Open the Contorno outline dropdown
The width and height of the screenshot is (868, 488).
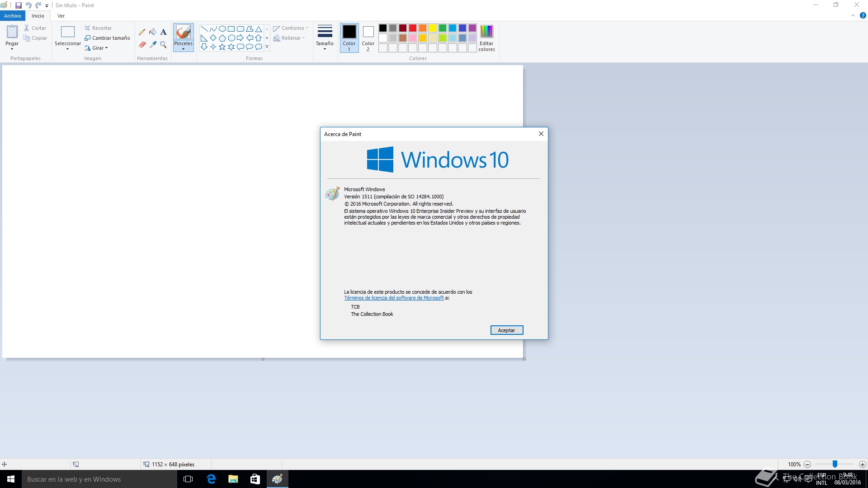click(x=291, y=28)
